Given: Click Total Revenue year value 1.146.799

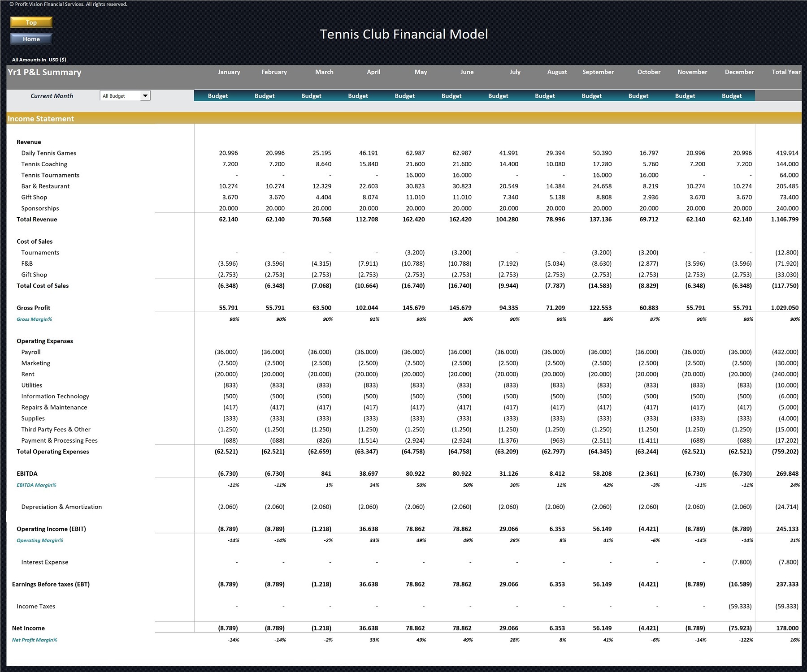Looking at the screenshot, I should tap(785, 219).
